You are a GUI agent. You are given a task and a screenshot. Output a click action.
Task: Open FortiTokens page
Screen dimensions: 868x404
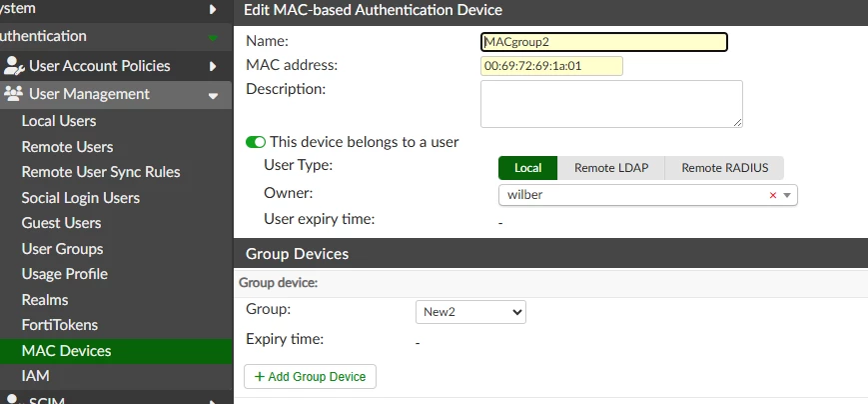click(x=59, y=325)
